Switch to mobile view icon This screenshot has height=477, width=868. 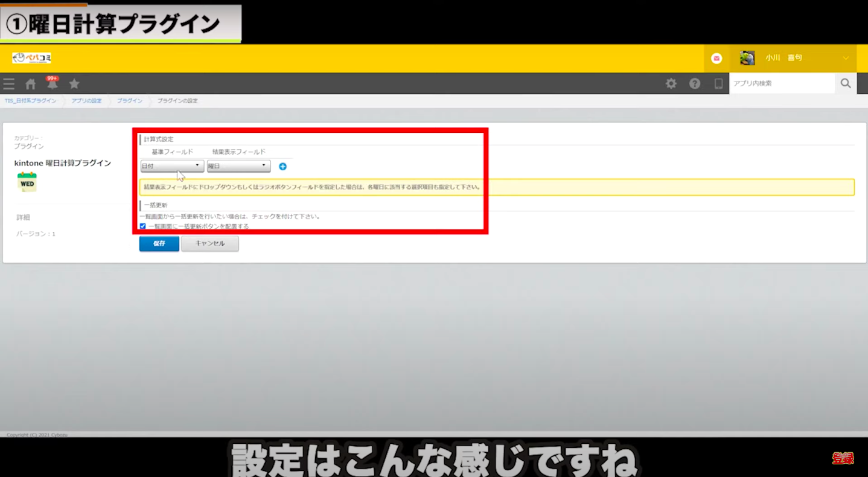click(x=718, y=84)
